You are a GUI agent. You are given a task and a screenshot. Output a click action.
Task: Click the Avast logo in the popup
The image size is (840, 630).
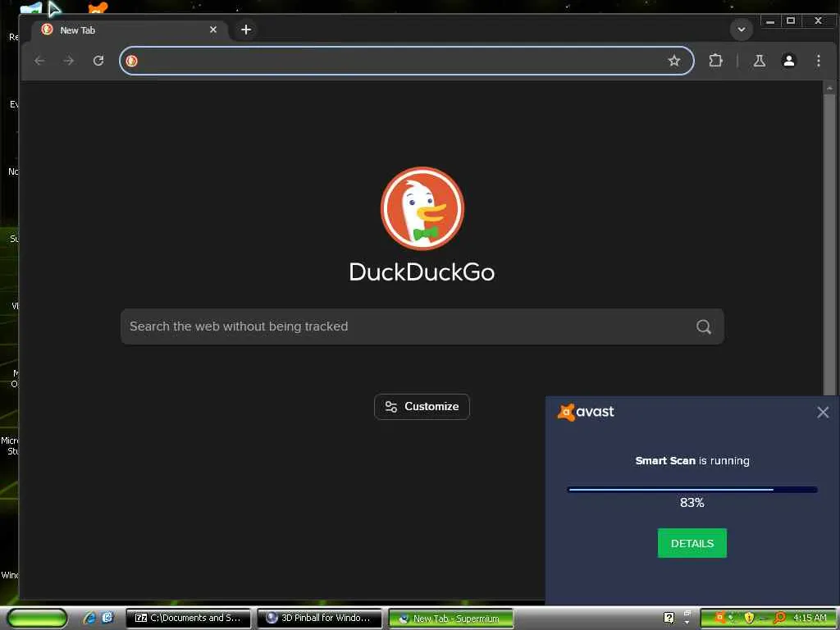pos(586,412)
